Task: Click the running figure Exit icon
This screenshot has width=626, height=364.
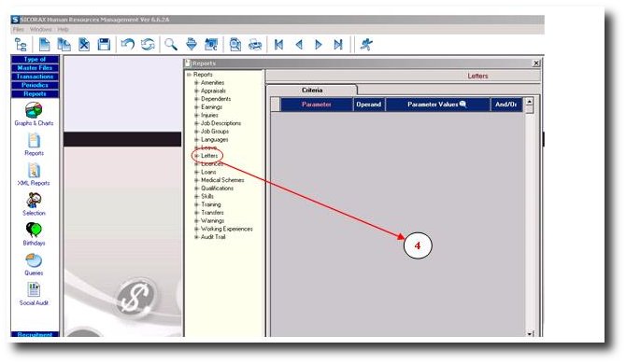Action: click(365, 44)
